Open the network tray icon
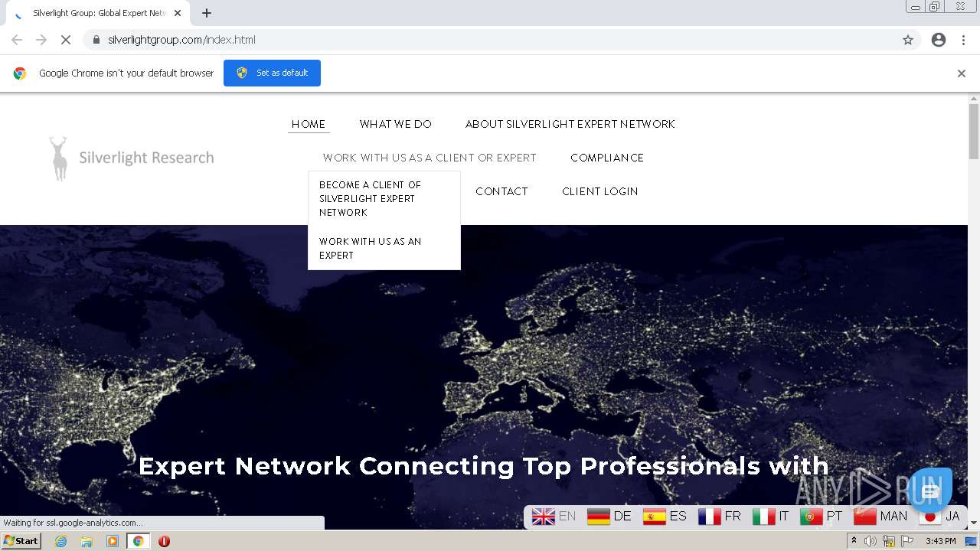Viewport: 980px width, 551px height. (889, 541)
